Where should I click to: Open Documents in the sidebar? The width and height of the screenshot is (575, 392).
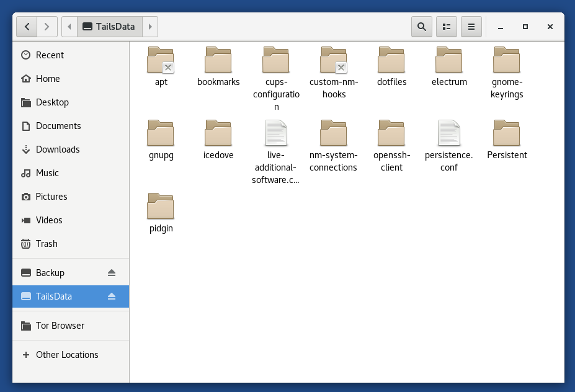coord(71,126)
